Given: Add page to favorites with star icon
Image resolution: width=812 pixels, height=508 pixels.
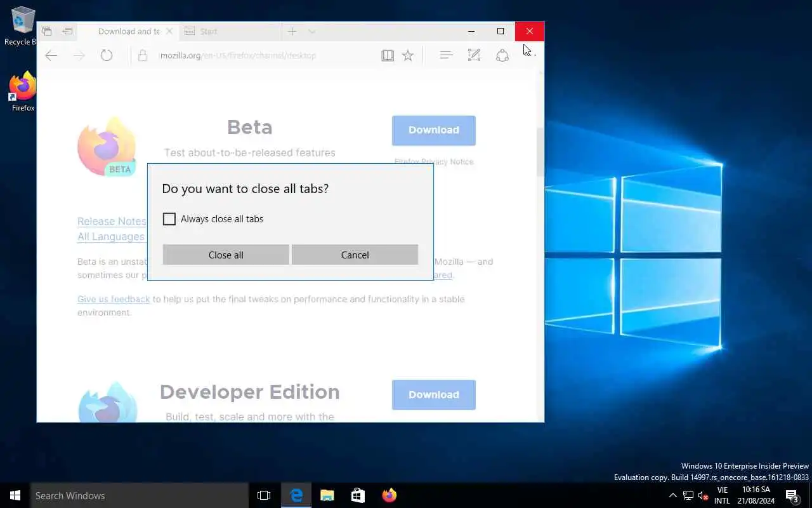Looking at the screenshot, I should 408,55.
